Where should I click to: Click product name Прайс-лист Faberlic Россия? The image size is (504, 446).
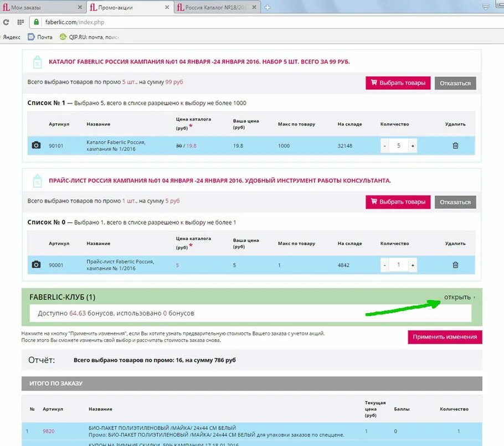(x=120, y=265)
